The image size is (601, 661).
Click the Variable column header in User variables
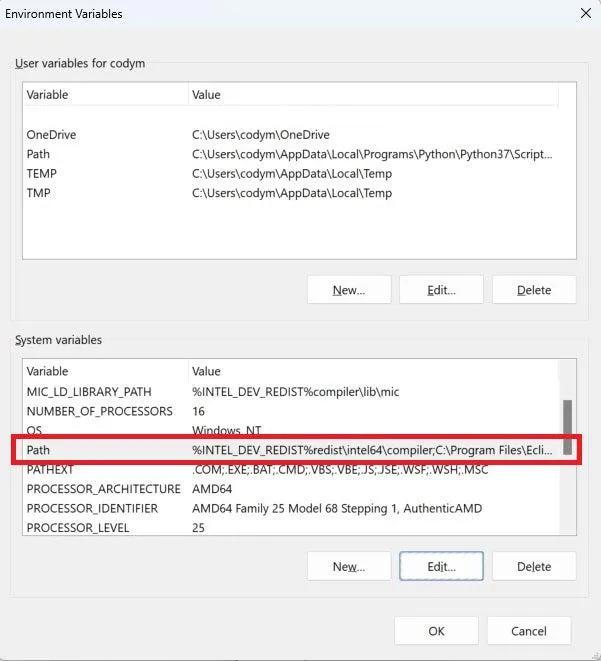(x=47, y=95)
